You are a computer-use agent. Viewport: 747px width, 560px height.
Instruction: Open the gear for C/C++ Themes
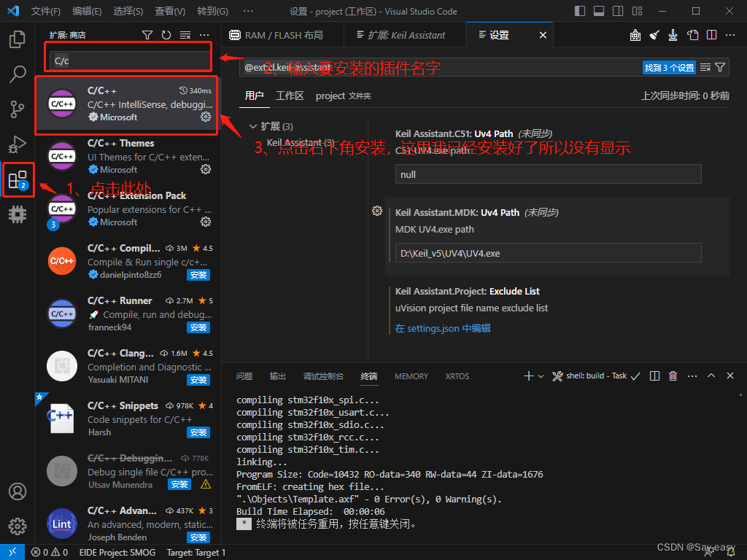(x=205, y=169)
